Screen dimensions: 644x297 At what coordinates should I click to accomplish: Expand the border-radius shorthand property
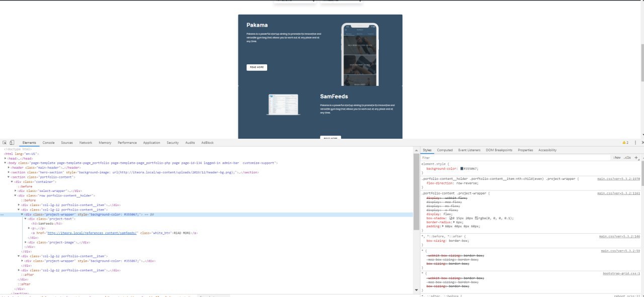(454, 222)
